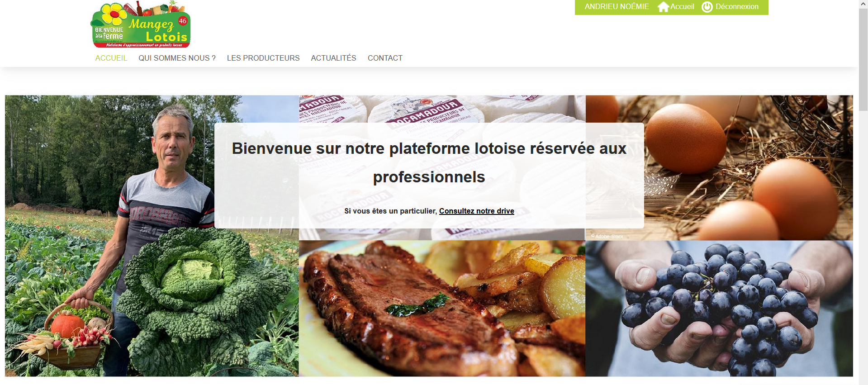Click the Rocamadour cheese photo

[442, 109]
